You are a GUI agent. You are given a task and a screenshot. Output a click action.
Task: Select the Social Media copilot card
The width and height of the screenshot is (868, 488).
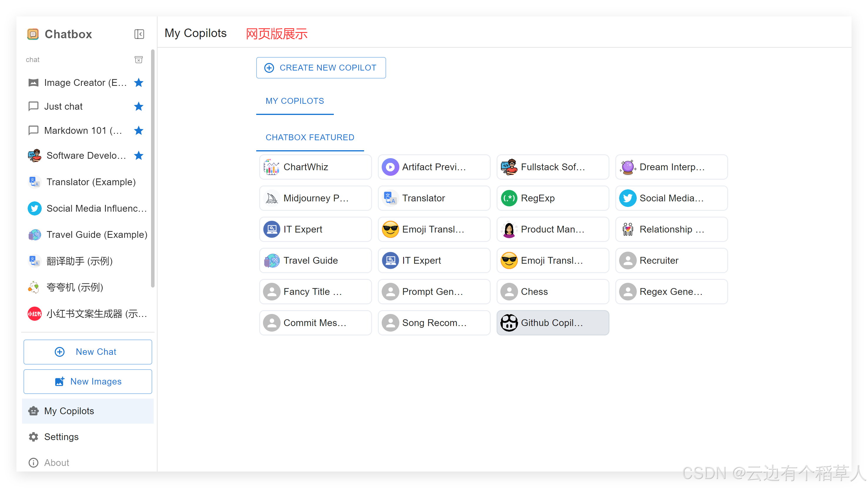pyautogui.click(x=671, y=198)
